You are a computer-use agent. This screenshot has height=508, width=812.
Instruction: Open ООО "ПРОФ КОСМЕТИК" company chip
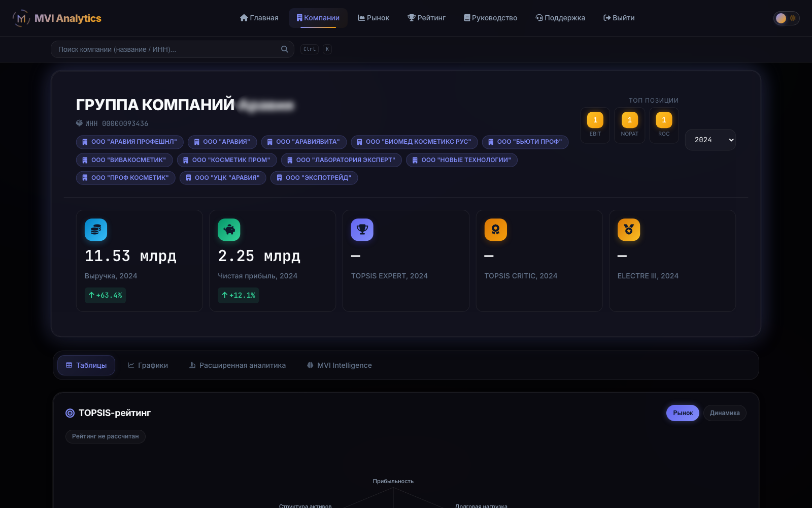126,178
